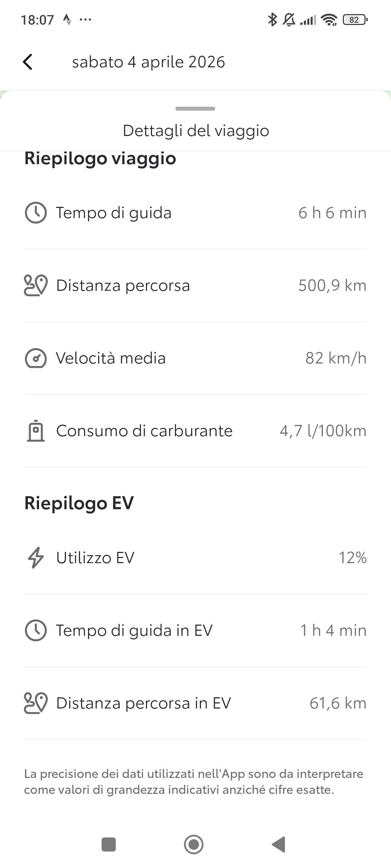Tap the back arrow in the header

[28, 62]
